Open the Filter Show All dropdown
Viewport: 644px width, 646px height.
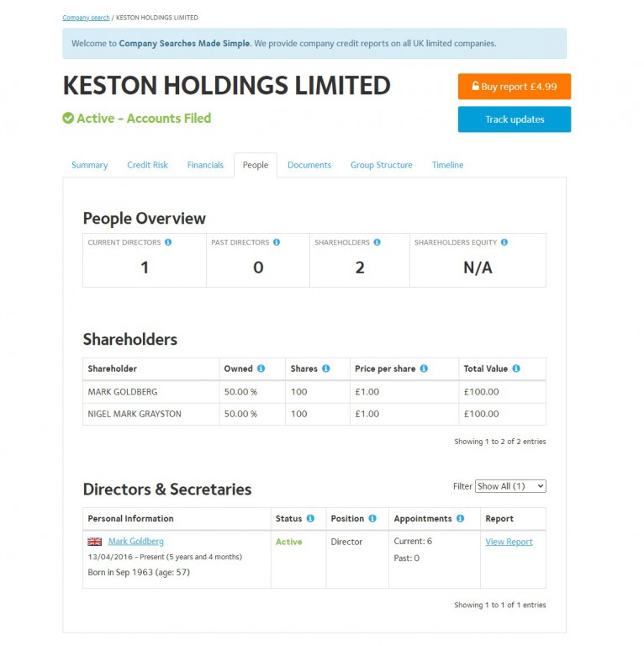coord(511,486)
